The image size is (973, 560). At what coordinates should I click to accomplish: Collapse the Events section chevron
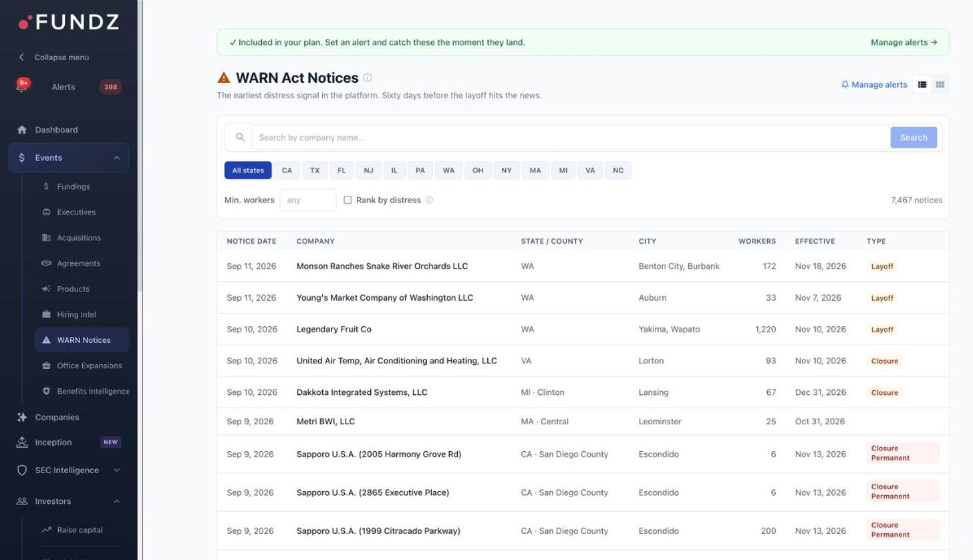point(116,158)
